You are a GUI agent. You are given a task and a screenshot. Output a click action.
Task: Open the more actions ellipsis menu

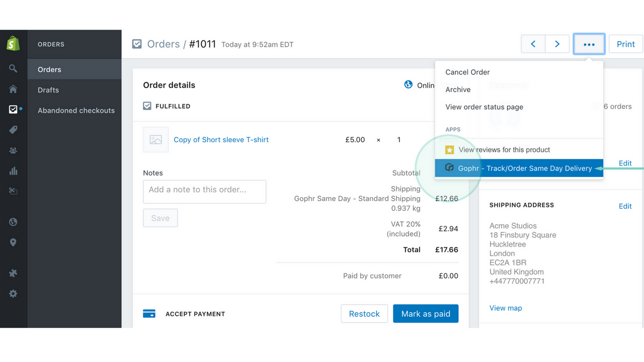589,44
